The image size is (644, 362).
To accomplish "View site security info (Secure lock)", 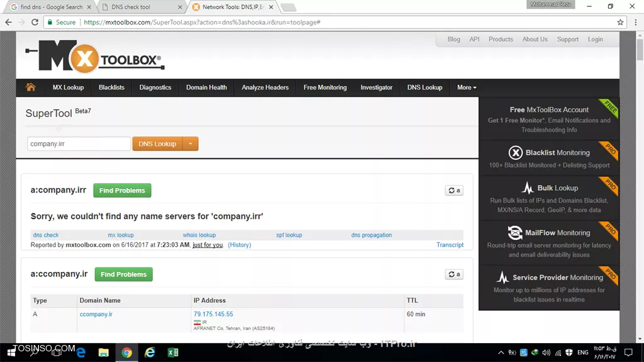I will [62, 22].
